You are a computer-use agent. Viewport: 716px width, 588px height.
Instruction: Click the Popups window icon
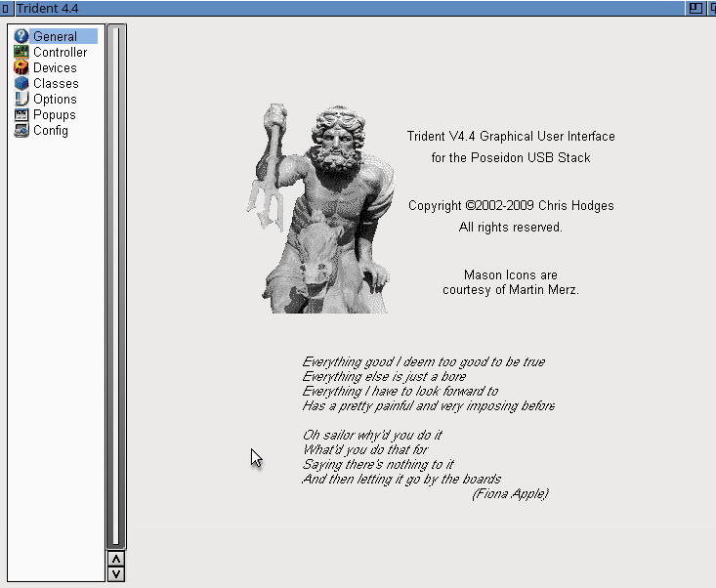21,114
